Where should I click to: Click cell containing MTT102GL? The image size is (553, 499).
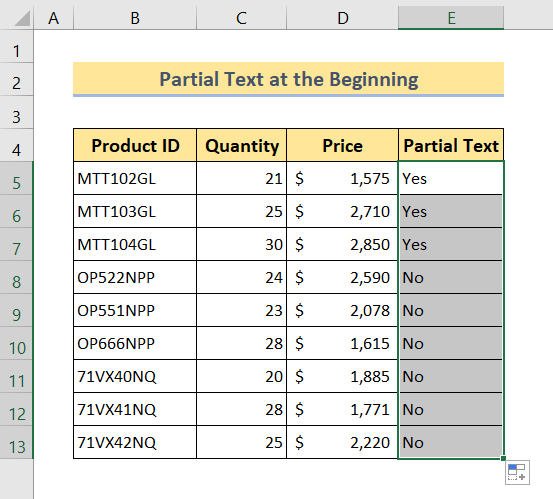coord(135,178)
